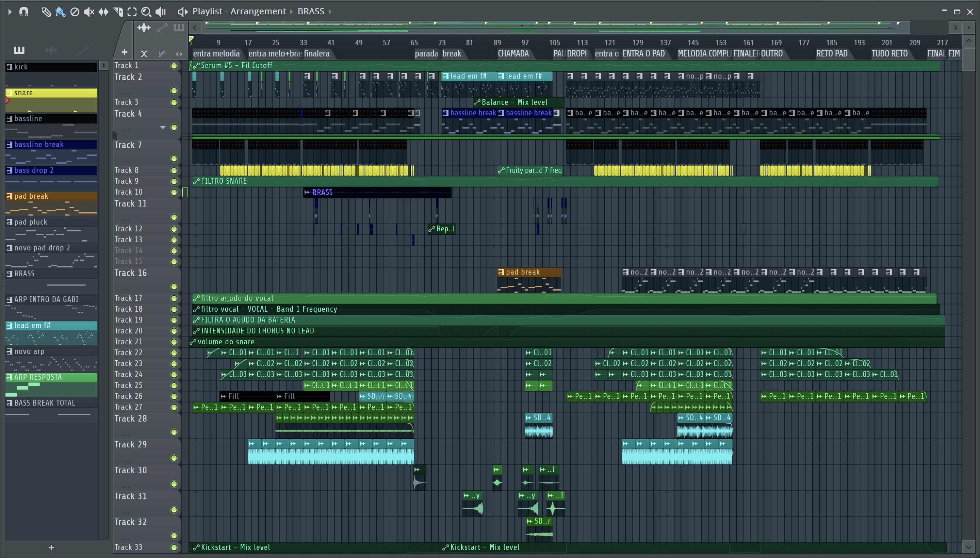This screenshot has width=980, height=558.
Task: Toggle Track 26 mute LED
Action: click(x=174, y=397)
